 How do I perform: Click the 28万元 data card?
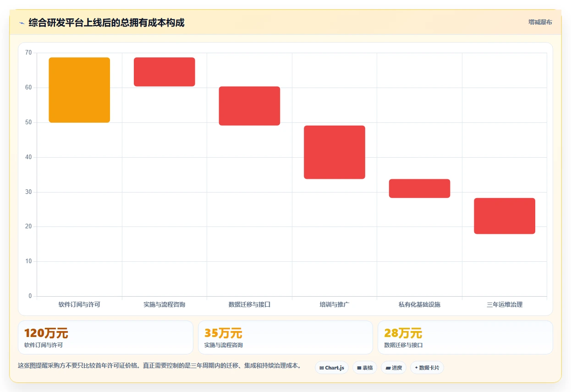tap(465, 337)
